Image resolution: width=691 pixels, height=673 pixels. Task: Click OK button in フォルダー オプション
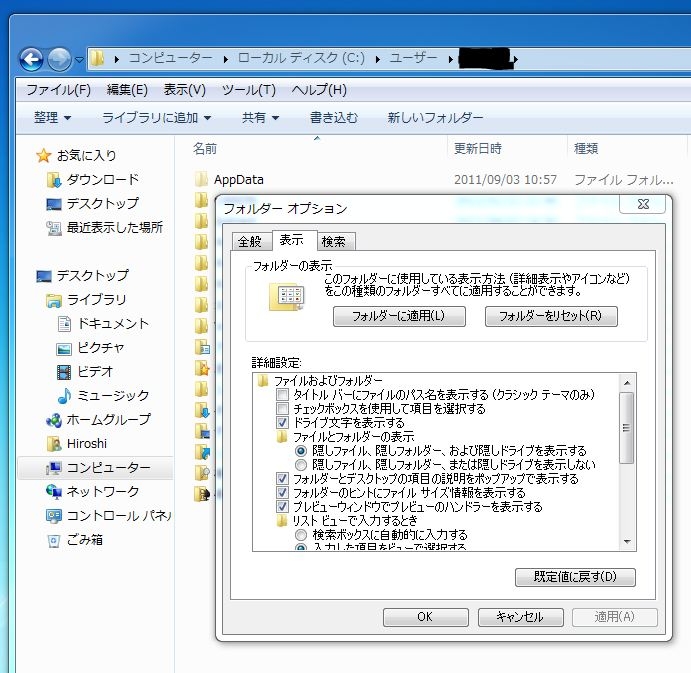point(425,617)
